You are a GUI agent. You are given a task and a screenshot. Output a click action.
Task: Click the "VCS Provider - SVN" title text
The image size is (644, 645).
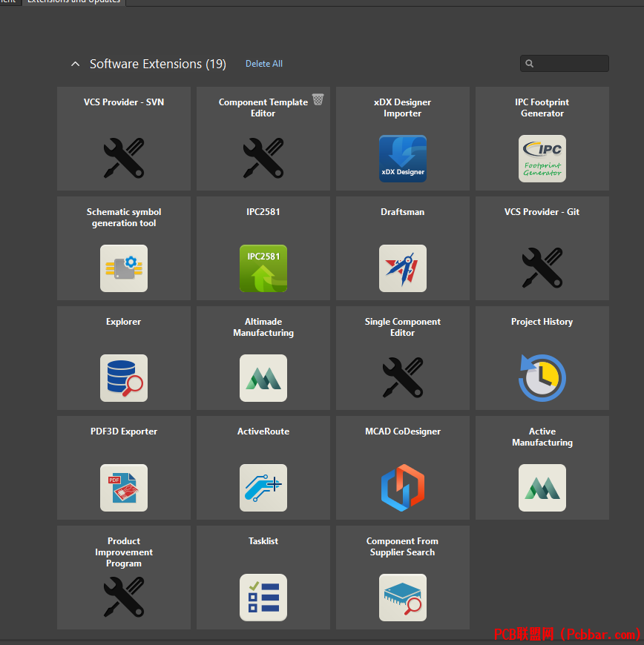[x=124, y=102]
